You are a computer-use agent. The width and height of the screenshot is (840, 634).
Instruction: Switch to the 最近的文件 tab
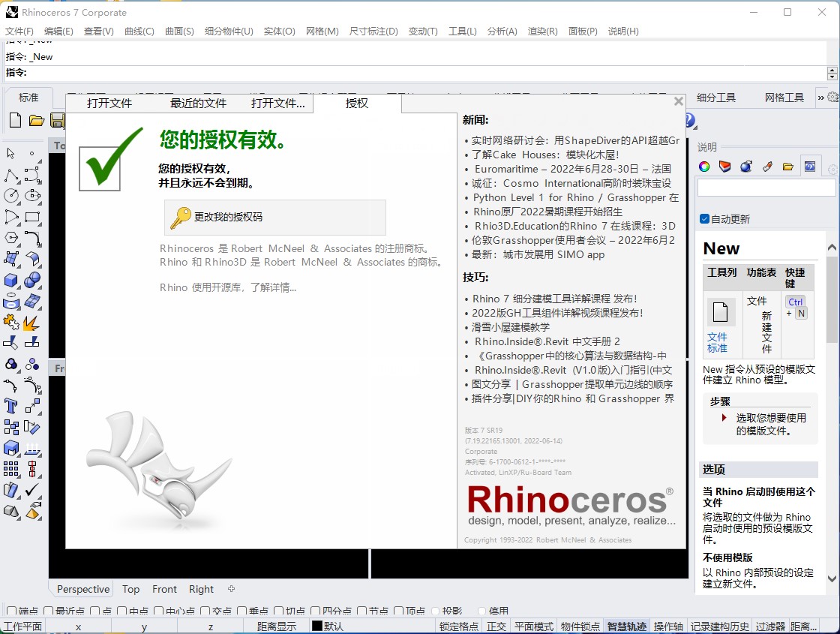(x=198, y=103)
